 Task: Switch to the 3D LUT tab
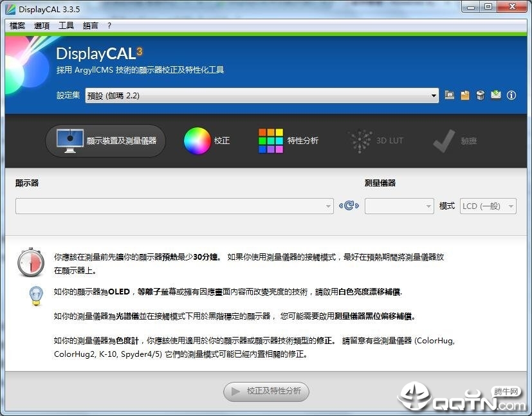pyautogui.click(x=376, y=141)
